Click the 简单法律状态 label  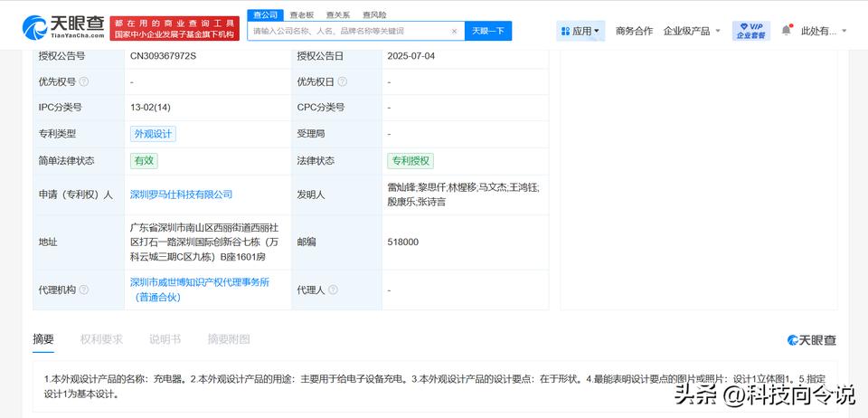(66, 160)
